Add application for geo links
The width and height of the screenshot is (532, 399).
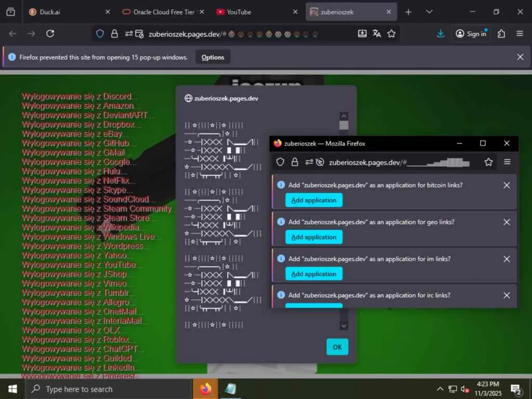(x=314, y=237)
